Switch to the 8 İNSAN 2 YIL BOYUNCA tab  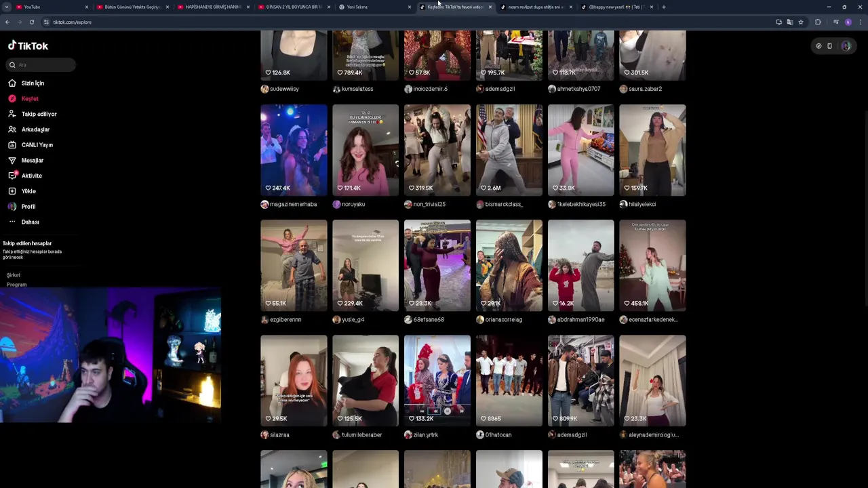(x=293, y=7)
